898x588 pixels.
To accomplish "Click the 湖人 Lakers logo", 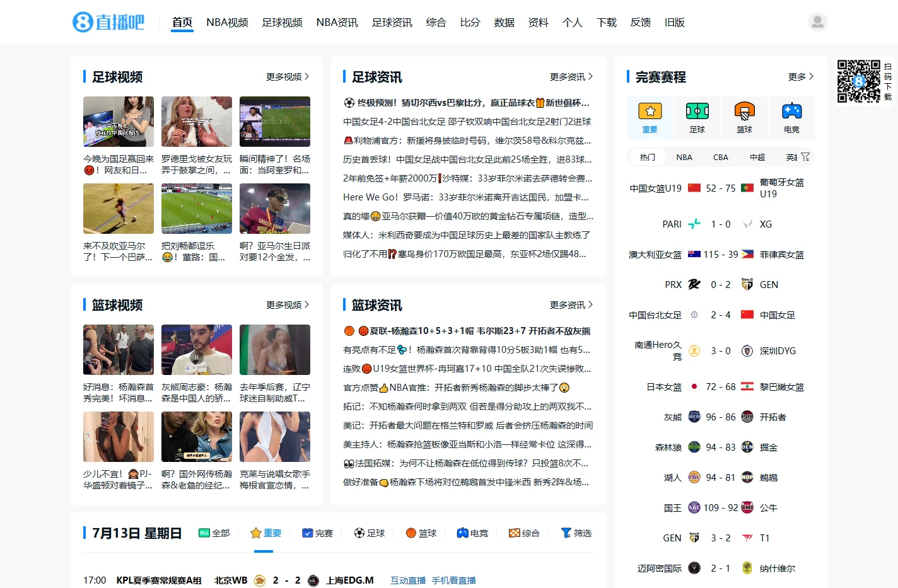I will tap(694, 477).
